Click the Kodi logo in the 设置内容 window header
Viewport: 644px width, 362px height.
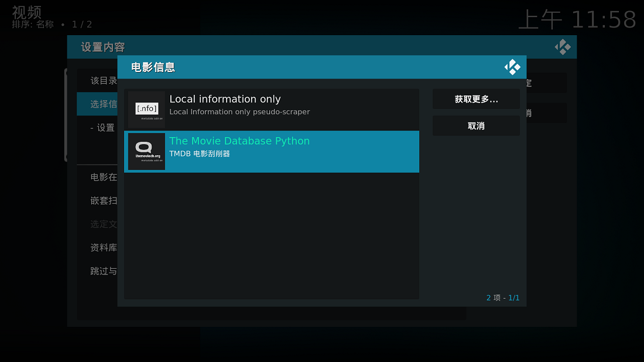563,47
